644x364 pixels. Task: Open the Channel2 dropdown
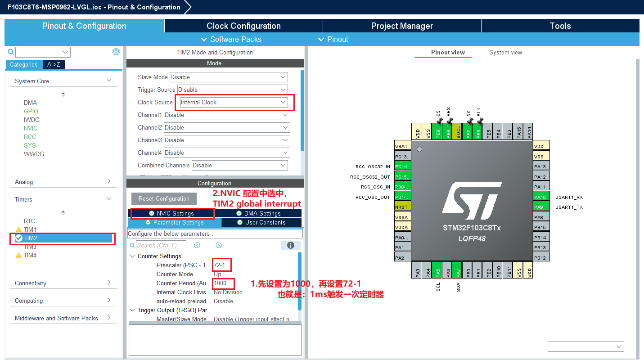click(227, 127)
